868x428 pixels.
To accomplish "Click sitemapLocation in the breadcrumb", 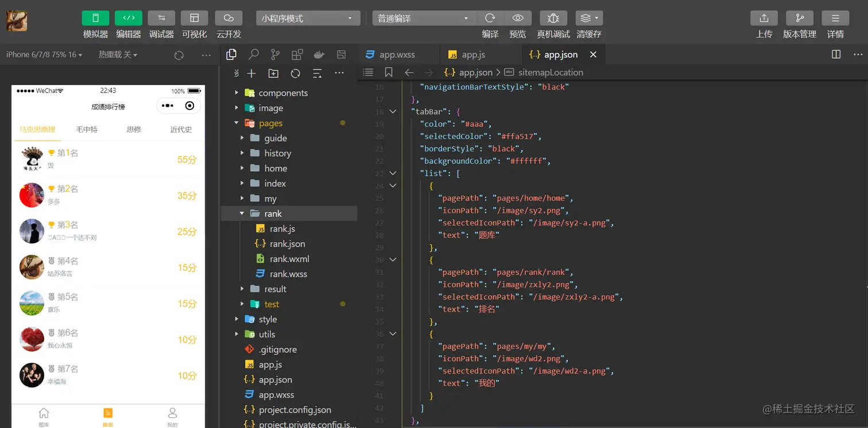I will (551, 72).
